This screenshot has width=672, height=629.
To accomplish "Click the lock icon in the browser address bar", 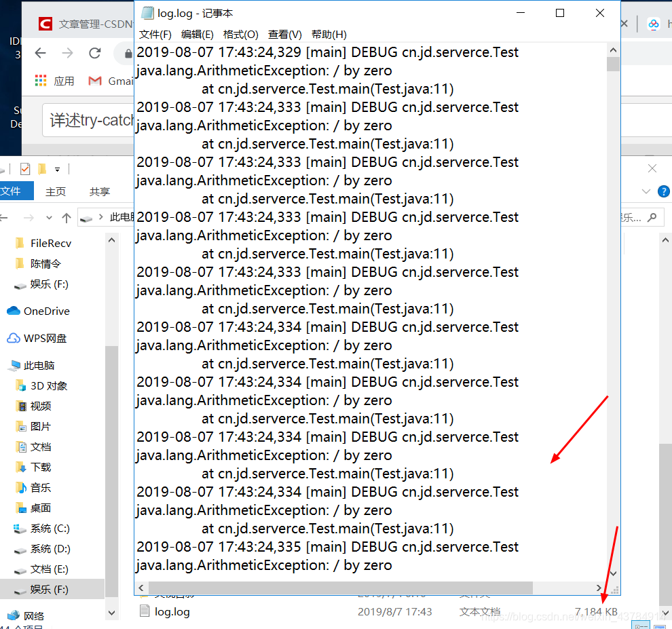I will click(128, 54).
